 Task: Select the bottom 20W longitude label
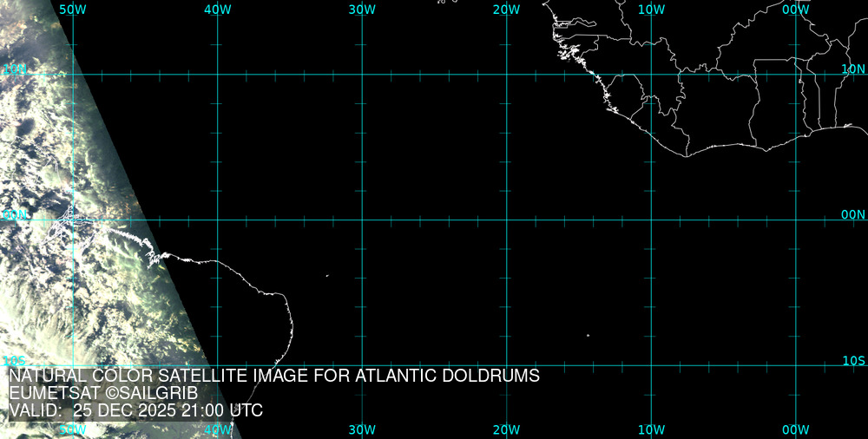coord(506,429)
